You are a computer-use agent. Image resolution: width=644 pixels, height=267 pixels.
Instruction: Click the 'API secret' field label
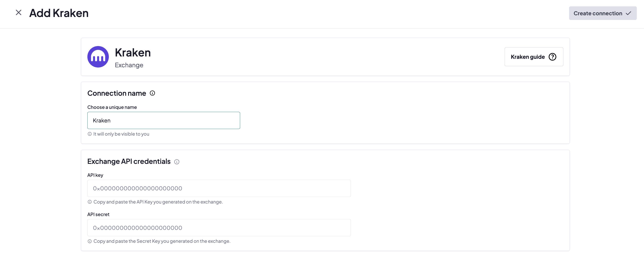click(98, 214)
